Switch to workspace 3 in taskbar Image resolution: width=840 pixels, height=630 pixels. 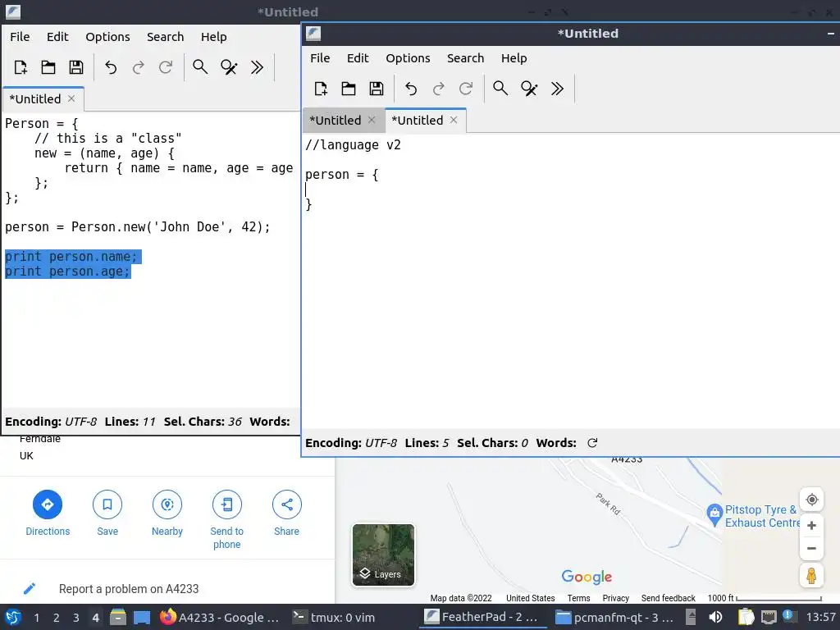click(x=76, y=618)
